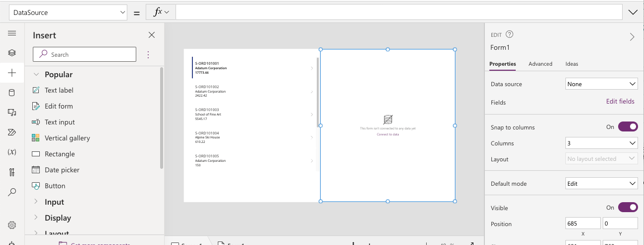This screenshot has height=245, width=644.
Task: Switch to the Properties tab
Action: [502, 64]
